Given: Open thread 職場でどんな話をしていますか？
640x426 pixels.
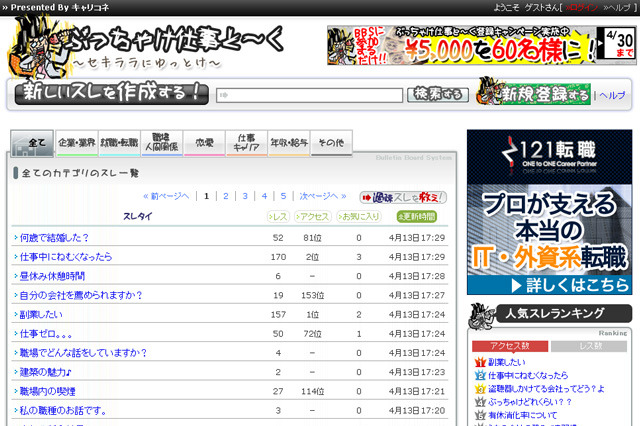Looking at the screenshot, I should pyautogui.click(x=83, y=353).
